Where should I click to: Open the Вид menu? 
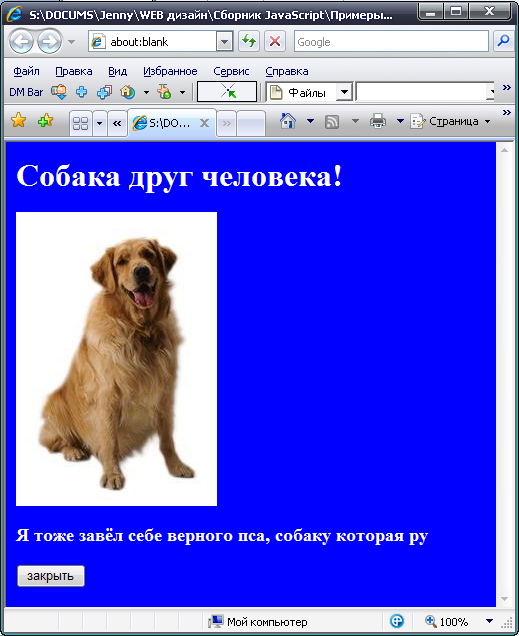click(x=118, y=71)
